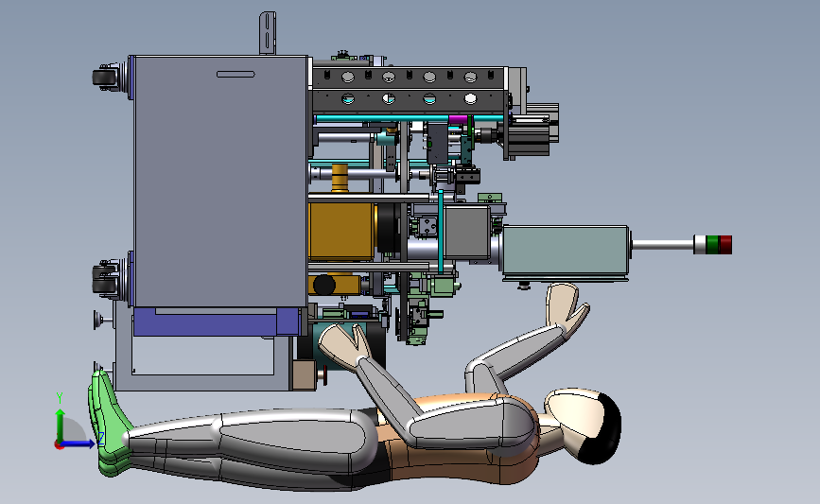Pick the red segment of the signal tower light
The image size is (820, 504).
(x=725, y=244)
